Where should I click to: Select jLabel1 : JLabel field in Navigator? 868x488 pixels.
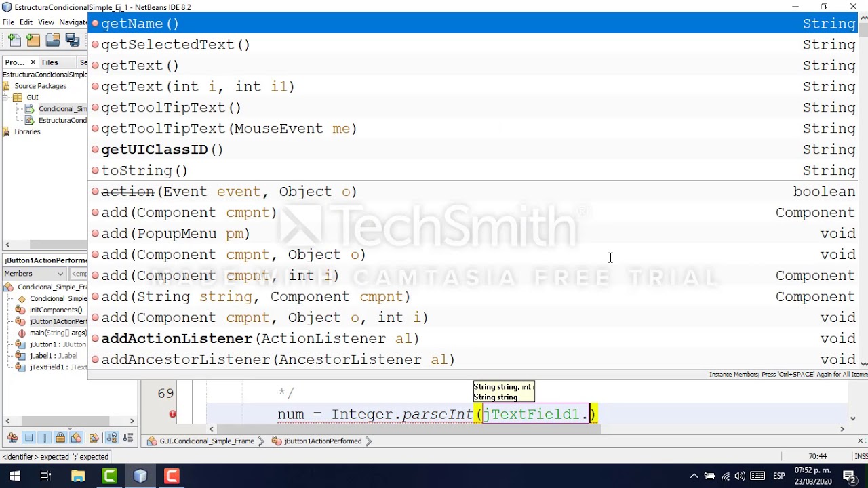pyautogui.click(x=54, y=357)
